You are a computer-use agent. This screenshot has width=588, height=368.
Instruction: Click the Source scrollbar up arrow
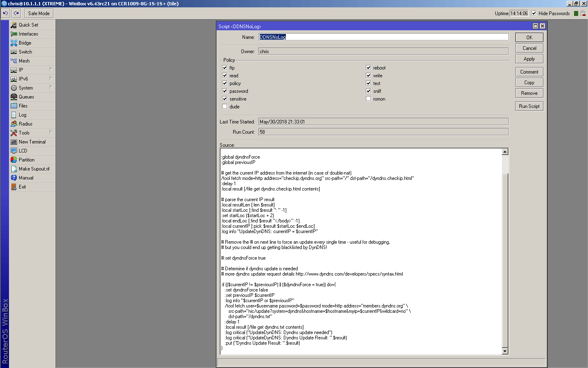[505, 152]
